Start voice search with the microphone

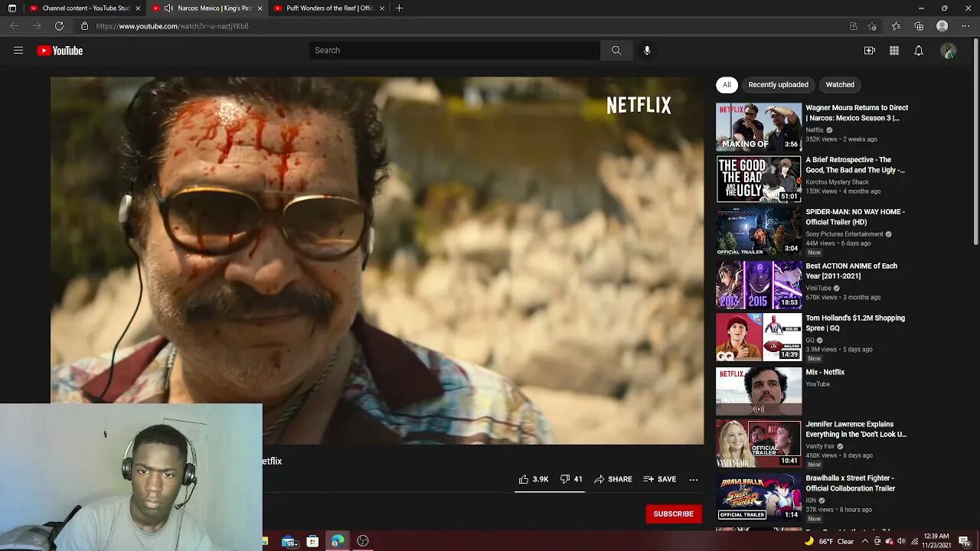(x=647, y=51)
